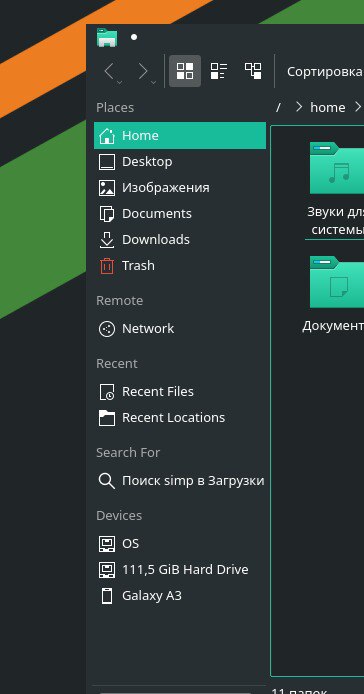Click the red Trash bin icon
Viewport: 364px width, 694px height.
click(107, 266)
